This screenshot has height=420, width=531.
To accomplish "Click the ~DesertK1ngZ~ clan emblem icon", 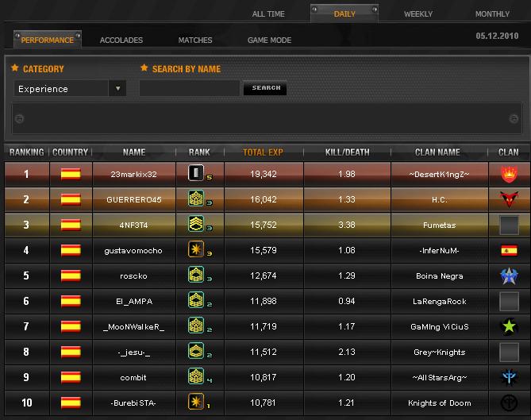I will tap(509, 174).
